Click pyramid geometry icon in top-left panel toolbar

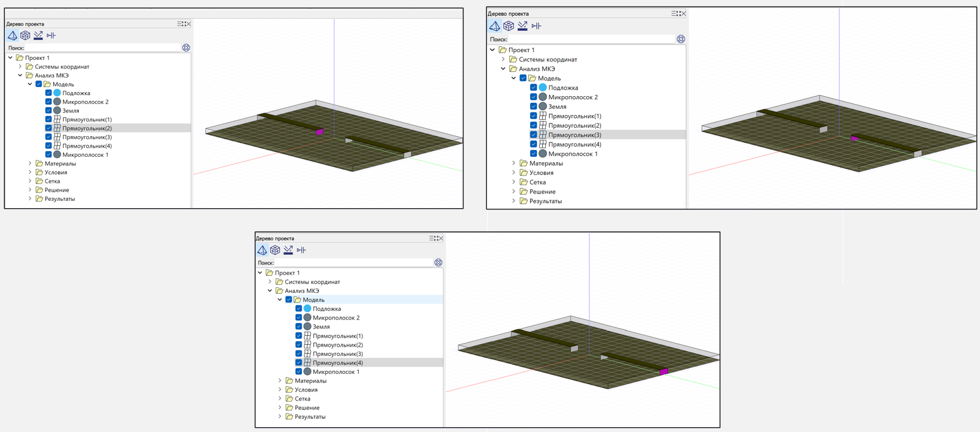[x=12, y=36]
